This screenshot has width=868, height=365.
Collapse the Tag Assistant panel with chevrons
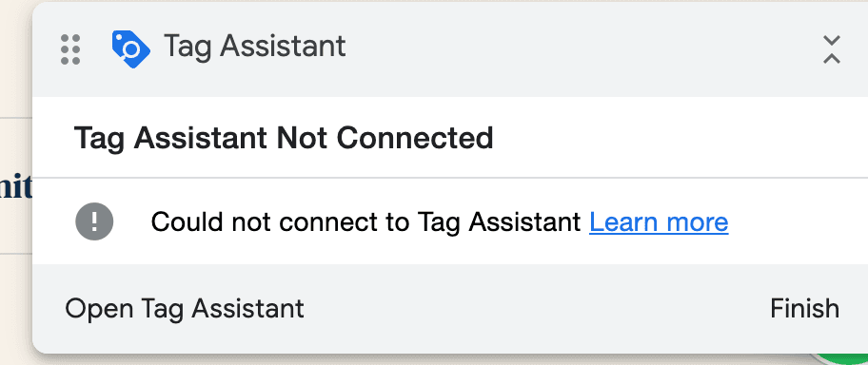pos(832,49)
